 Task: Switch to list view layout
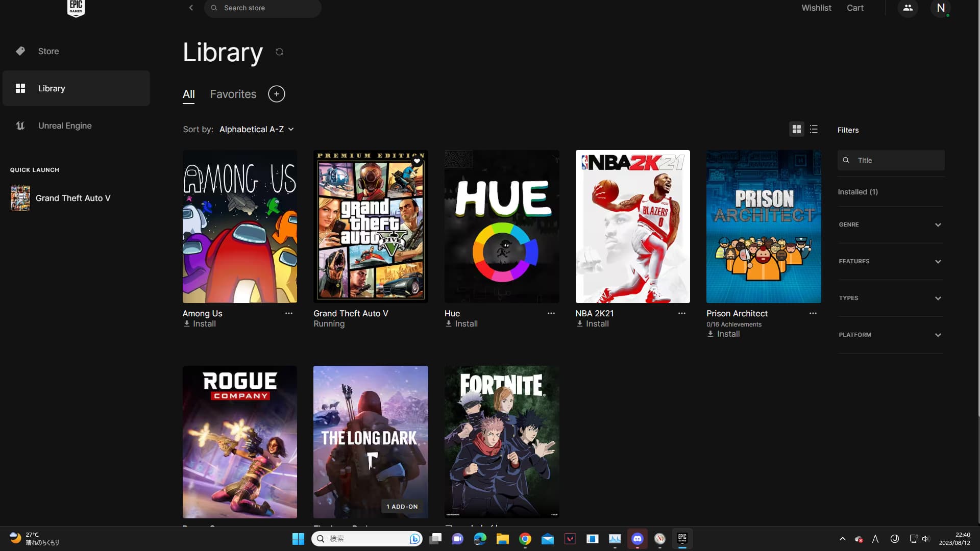tap(814, 129)
